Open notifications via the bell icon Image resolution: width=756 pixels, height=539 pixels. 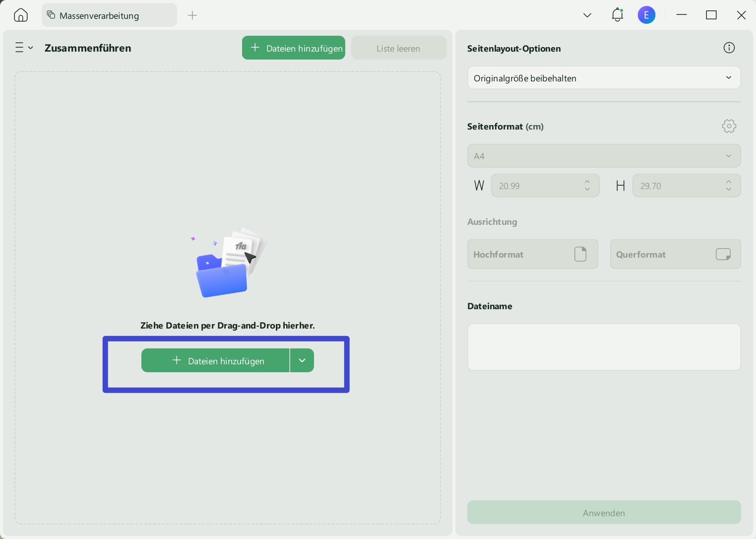[x=617, y=14]
